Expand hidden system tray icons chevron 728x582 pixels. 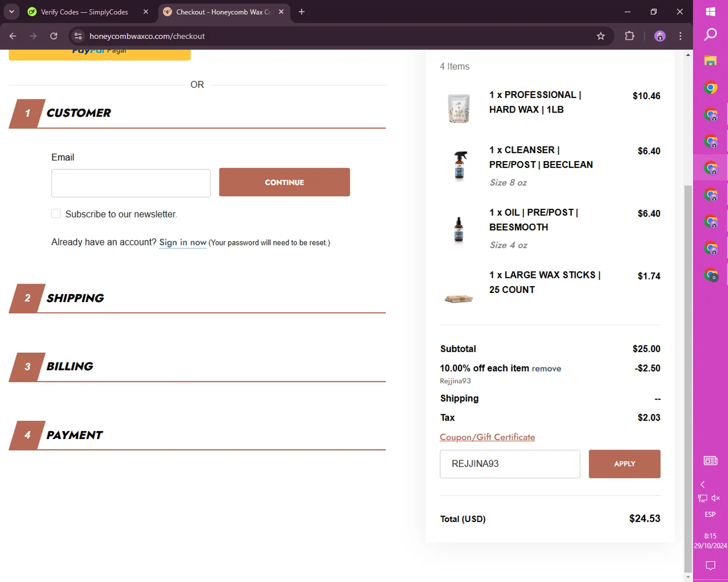tap(702, 485)
